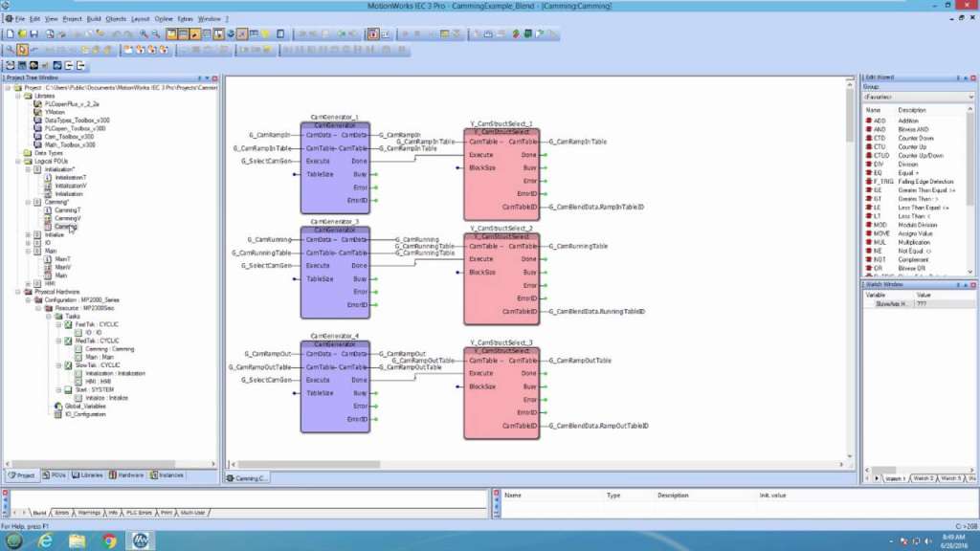
Task: Click the CamGenerator_1 function block
Action: click(335, 168)
